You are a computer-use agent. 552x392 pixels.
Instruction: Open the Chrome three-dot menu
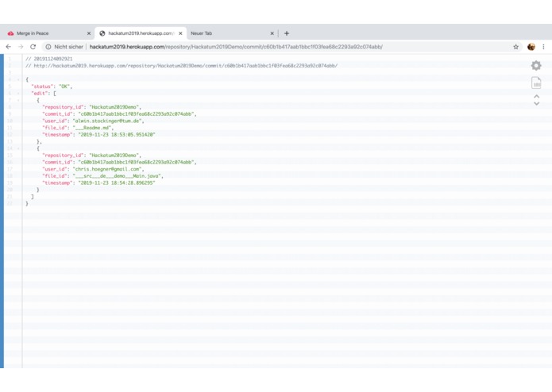[x=543, y=47]
